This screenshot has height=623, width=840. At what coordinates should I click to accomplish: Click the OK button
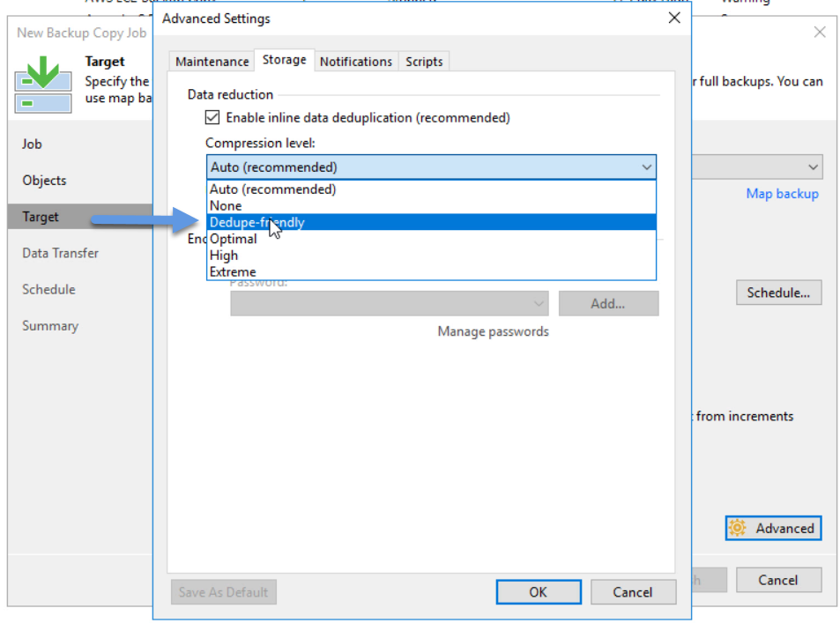point(539,592)
